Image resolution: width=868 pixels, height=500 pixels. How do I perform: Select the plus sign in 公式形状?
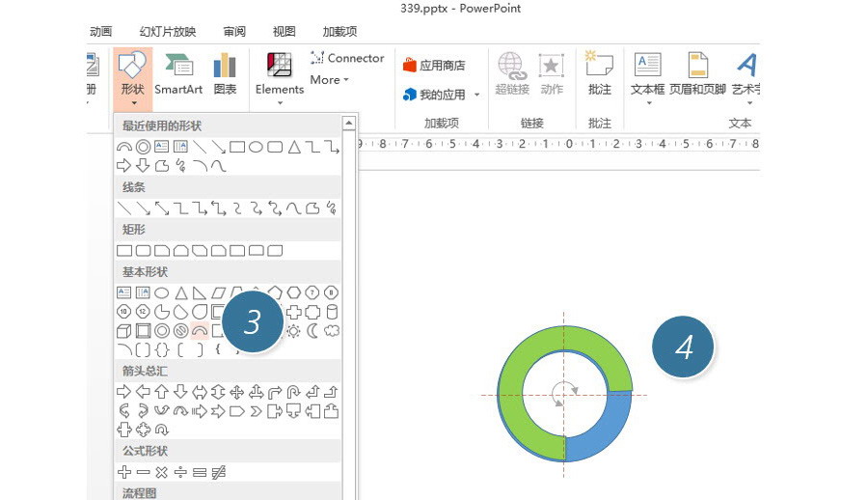(123, 472)
